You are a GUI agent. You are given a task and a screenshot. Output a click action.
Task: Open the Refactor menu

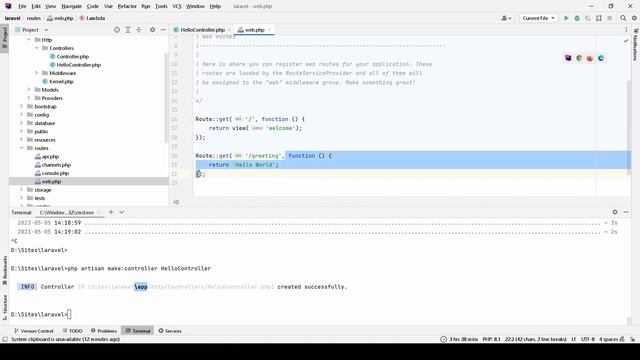(127, 6)
